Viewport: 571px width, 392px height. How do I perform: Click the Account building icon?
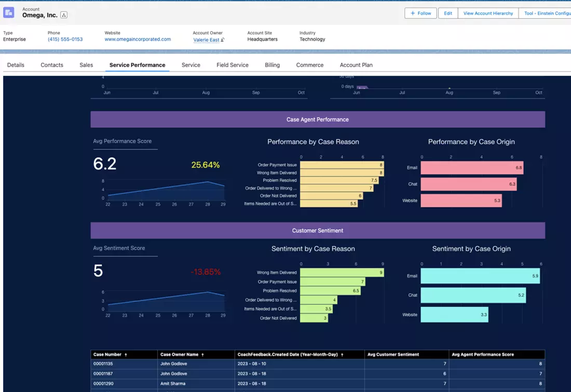(x=9, y=12)
